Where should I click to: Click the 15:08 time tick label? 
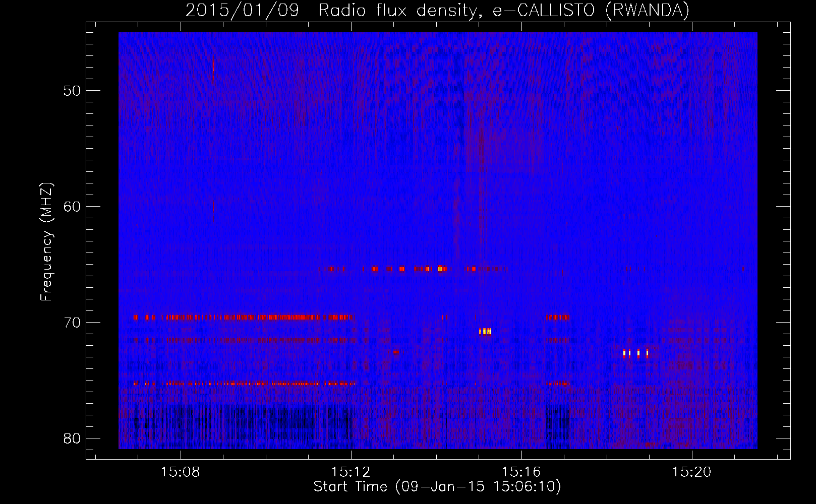click(x=180, y=472)
